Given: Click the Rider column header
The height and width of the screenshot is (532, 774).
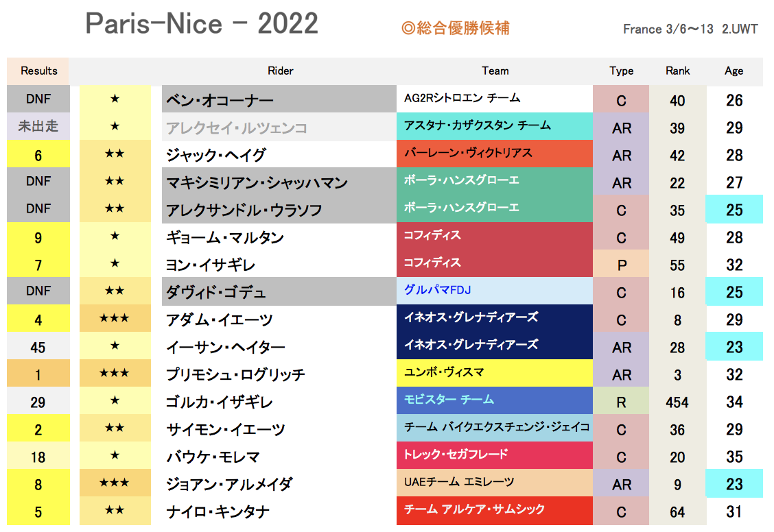Looking at the screenshot, I should point(280,71).
